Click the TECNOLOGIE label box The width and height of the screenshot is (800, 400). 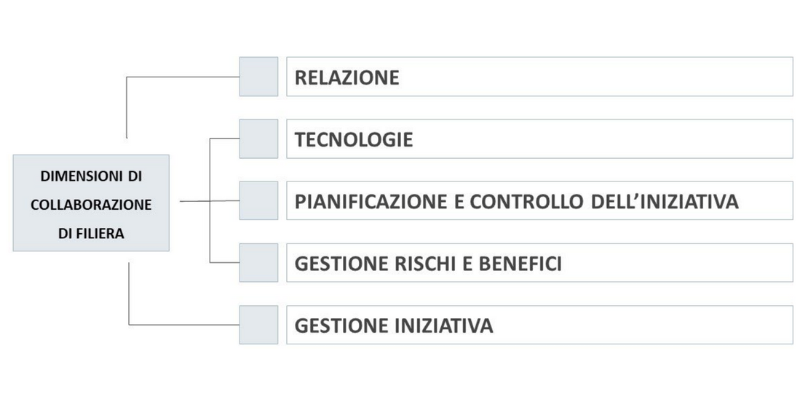540,139
